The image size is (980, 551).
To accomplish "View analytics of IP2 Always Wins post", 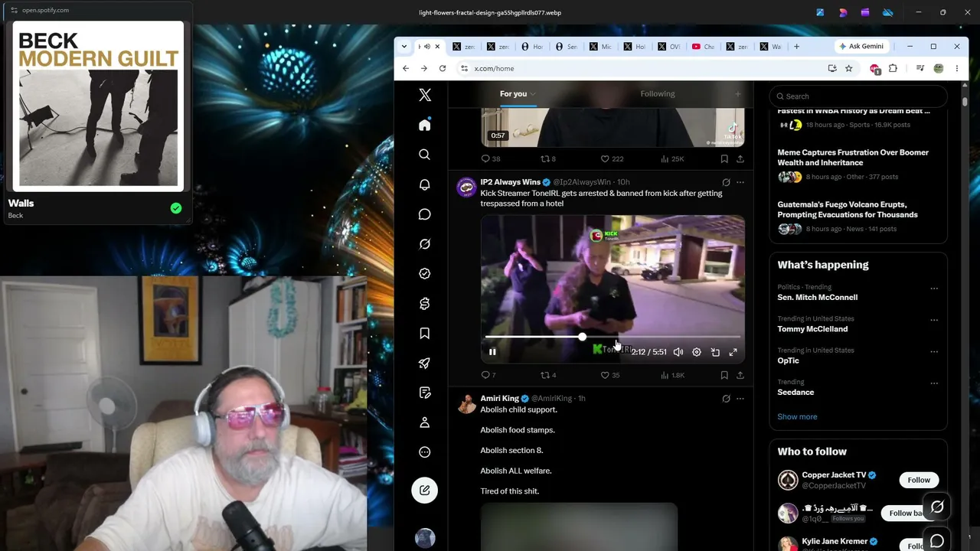I will [672, 375].
